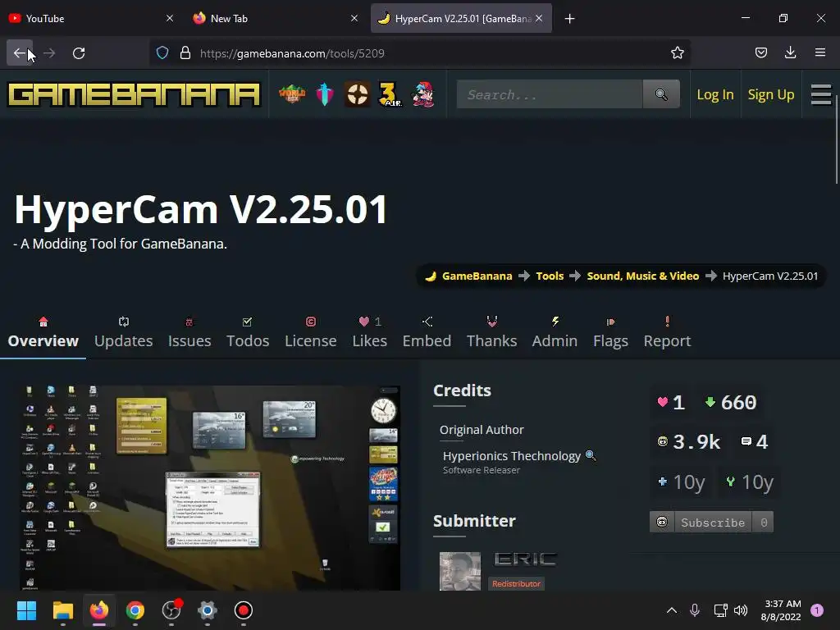Click Tools in the breadcrumb
The width and height of the screenshot is (840, 630).
pyautogui.click(x=550, y=276)
